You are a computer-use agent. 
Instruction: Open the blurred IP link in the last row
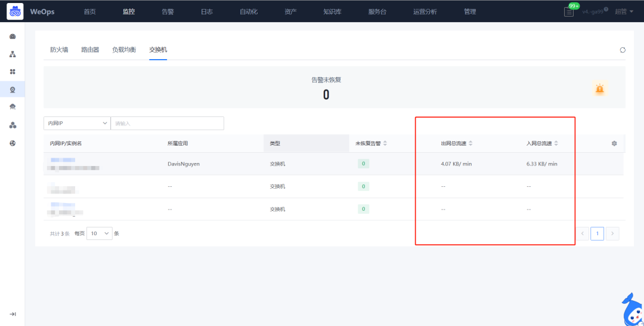point(63,204)
